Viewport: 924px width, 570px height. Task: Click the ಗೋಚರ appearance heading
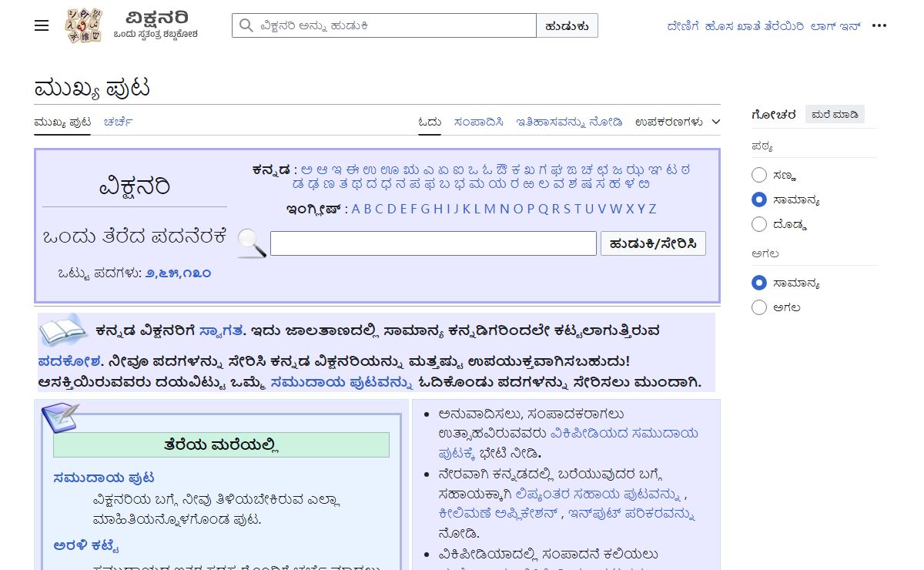[x=774, y=115]
